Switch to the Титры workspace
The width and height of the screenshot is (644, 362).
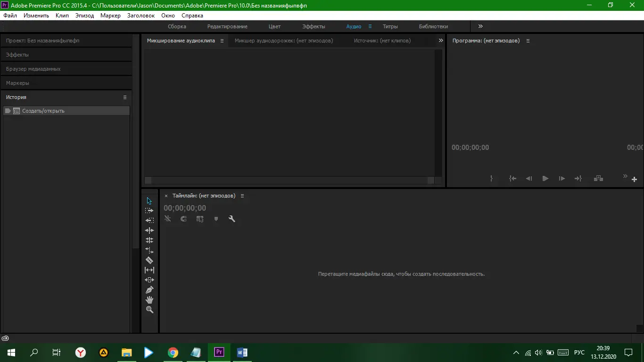[390, 26]
